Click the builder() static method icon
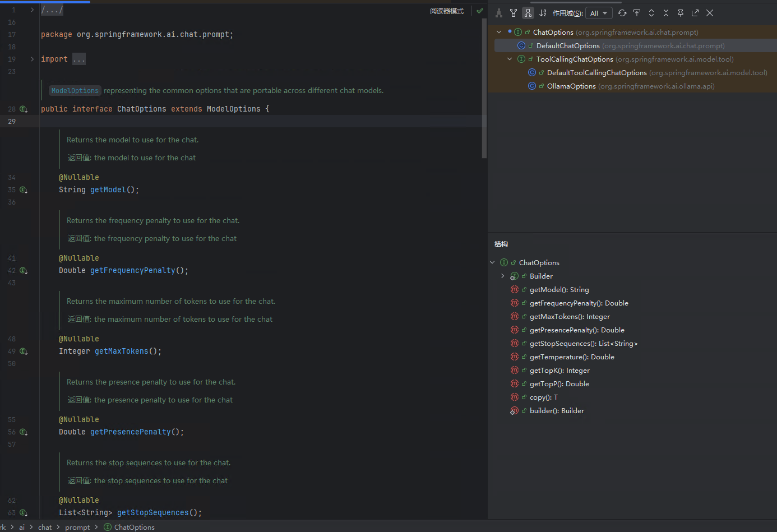 (515, 410)
